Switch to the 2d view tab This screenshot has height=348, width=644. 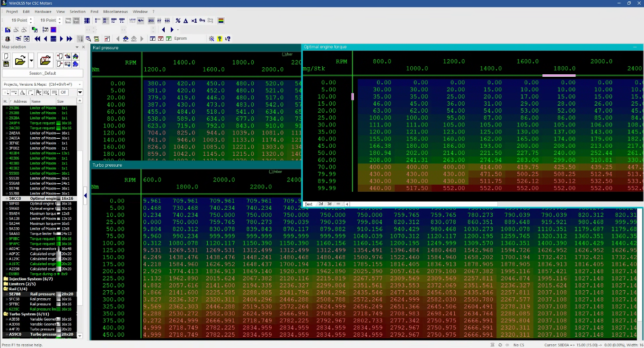(x=320, y=204)
